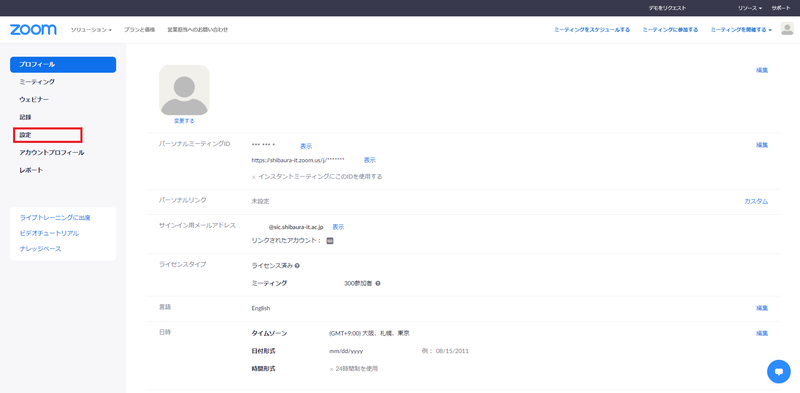Image resolution: width=800 pixels, height=393 pixels.
Task: Click ミーティングをスケジュールする link
Action: pos(592,30)
